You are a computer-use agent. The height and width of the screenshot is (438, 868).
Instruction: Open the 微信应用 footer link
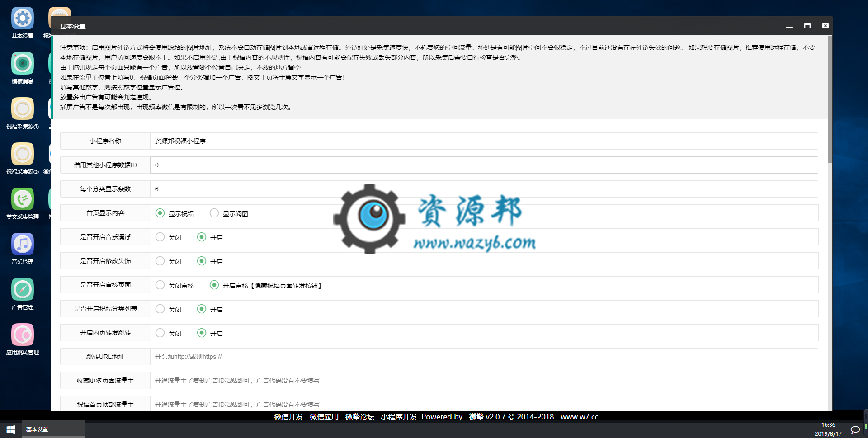point(324,417)
